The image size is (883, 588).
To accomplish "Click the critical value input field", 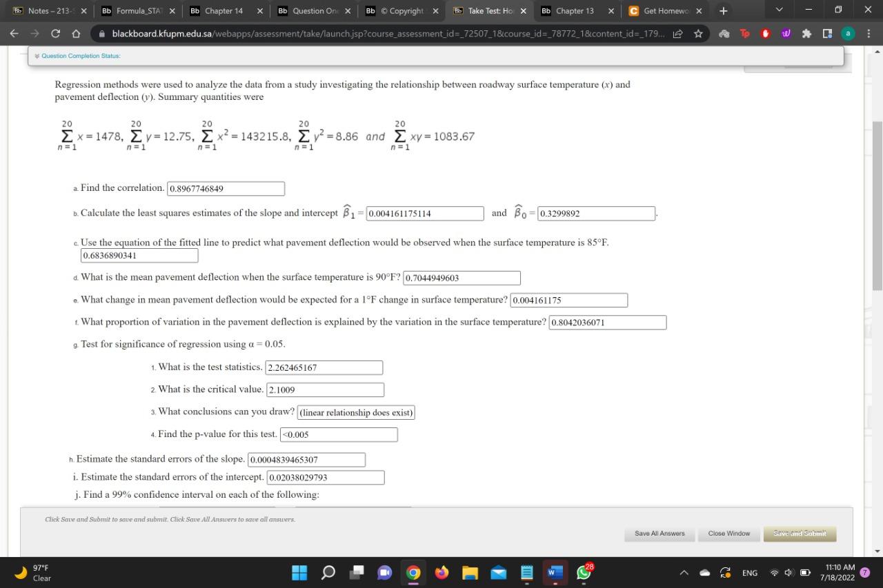I will coord(326,389).
